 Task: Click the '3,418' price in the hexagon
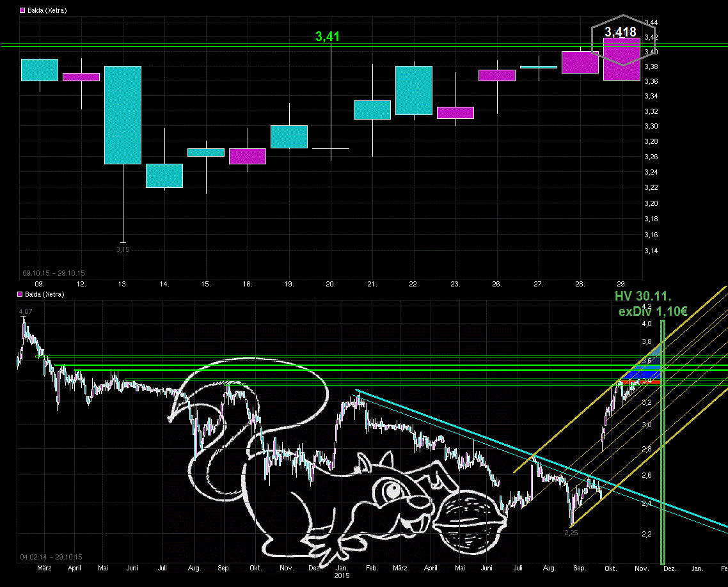point(621,32)
